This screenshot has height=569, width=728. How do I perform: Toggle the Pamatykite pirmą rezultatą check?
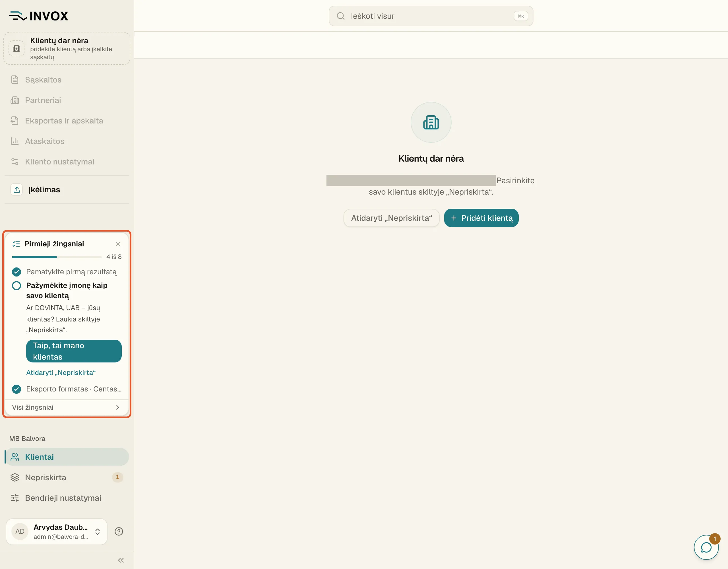click(16, 272)
